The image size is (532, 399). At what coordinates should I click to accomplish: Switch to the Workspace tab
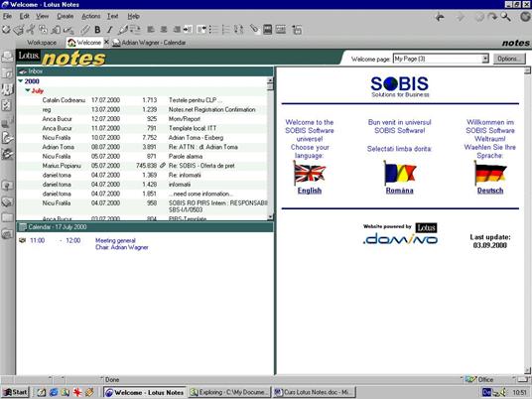coord(42,43)
